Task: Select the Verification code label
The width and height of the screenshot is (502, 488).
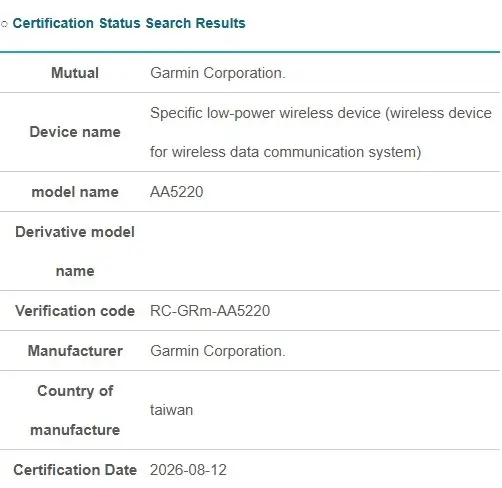Action: tap(75, 311)
